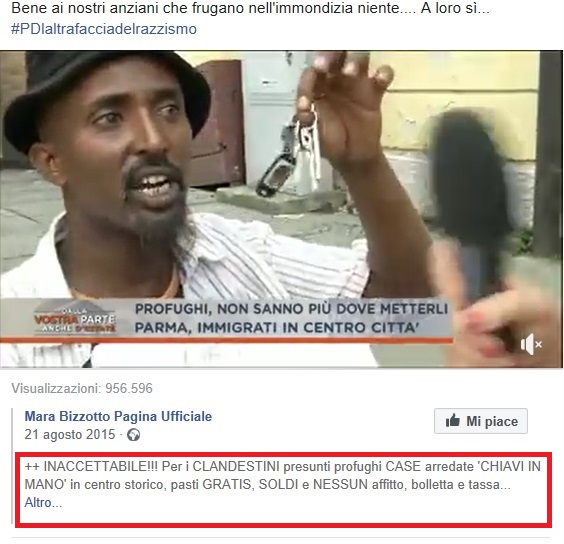
Task: Click the globe public-visibility icon
Action: coord(133,435)
